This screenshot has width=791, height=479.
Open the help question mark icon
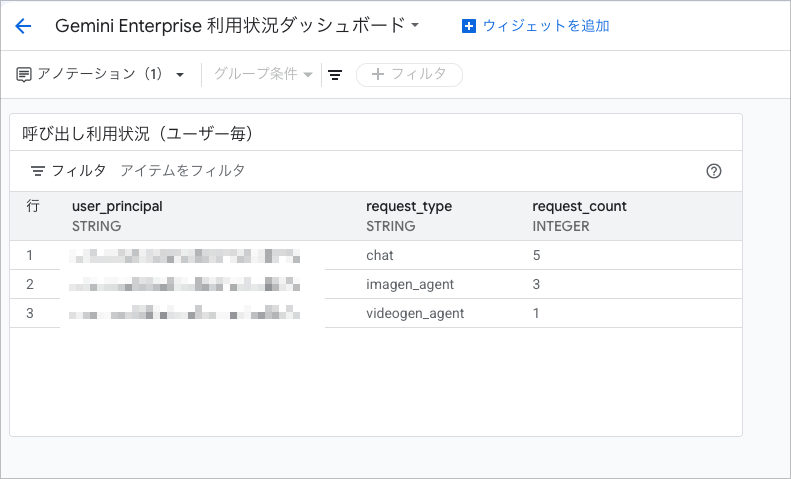click(x=713, y=171)
